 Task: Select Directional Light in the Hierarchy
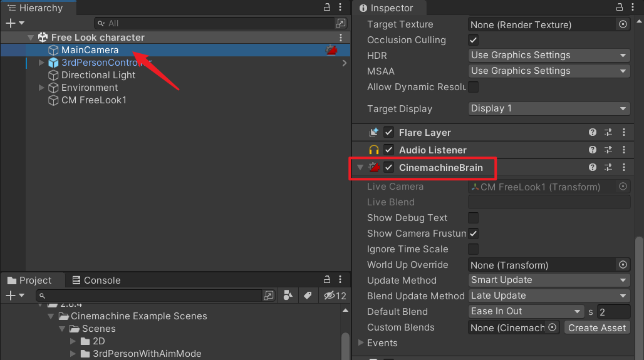98,75
